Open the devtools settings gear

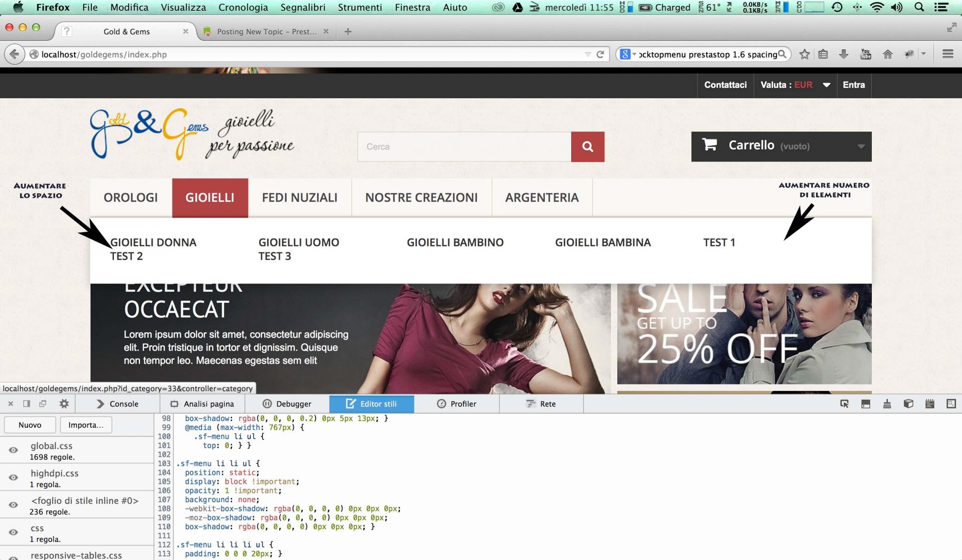click(64, 404)
